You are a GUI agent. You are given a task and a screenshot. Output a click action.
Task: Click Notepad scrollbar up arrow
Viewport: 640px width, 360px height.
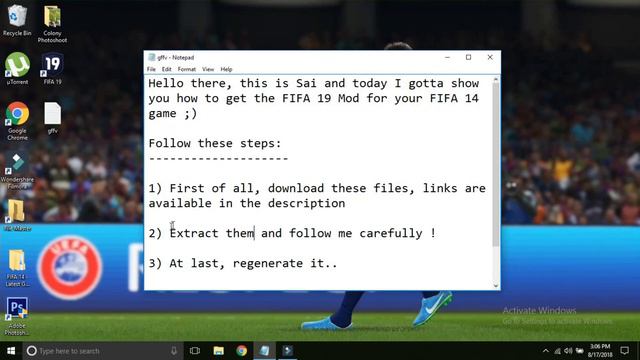pyautogui.click(x=496, y=80)
